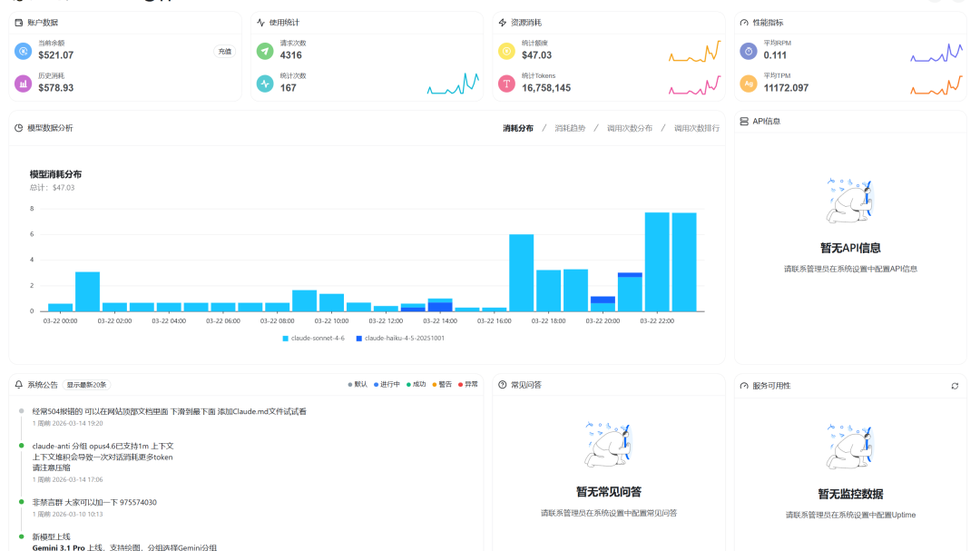
Task: Select the 调用次数排行 tab
Action: (x=696, y=128)
